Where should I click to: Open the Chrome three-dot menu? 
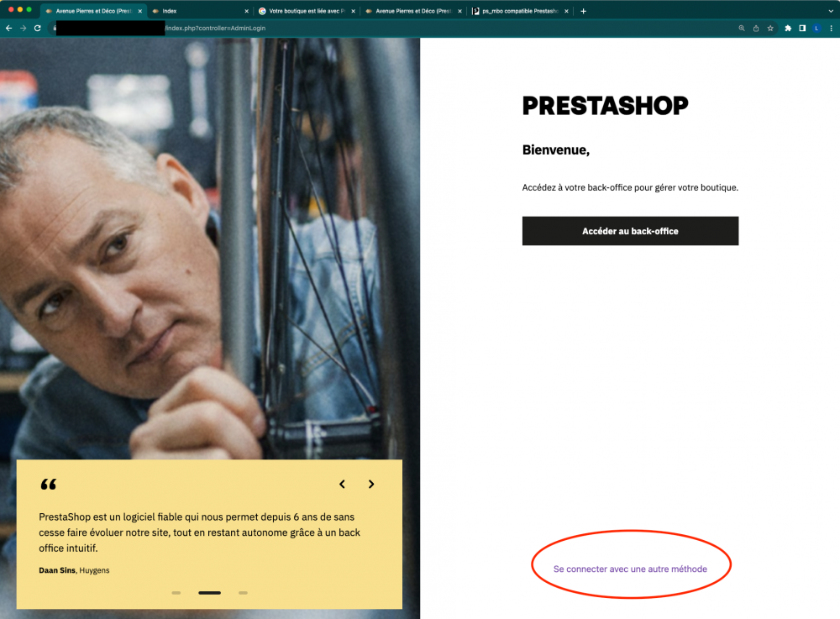832,29
